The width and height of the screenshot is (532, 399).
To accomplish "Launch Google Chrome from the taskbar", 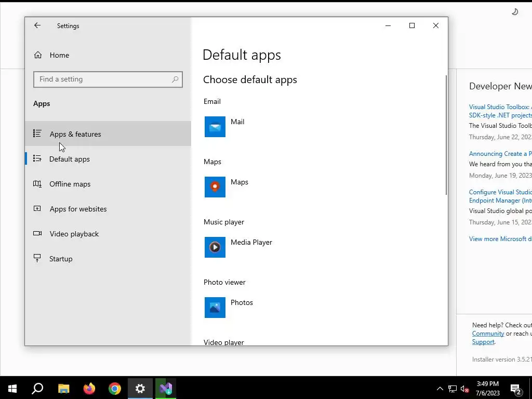I will tap(115, 388).
